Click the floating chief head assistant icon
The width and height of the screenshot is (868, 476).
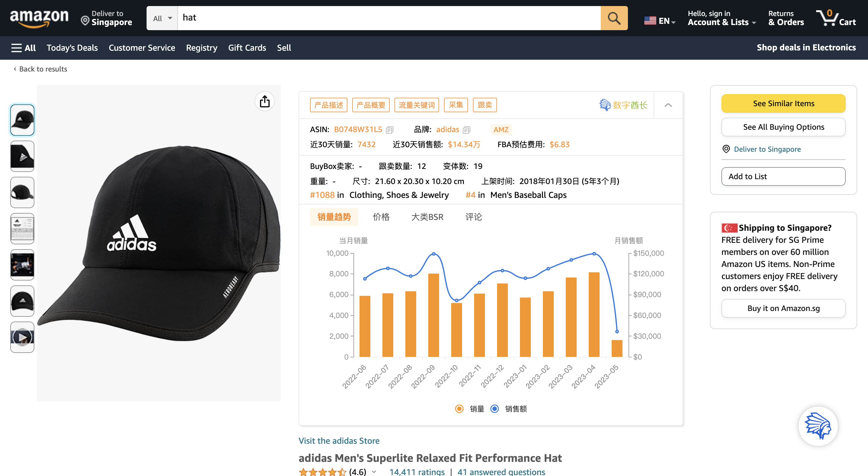point(818,426)
